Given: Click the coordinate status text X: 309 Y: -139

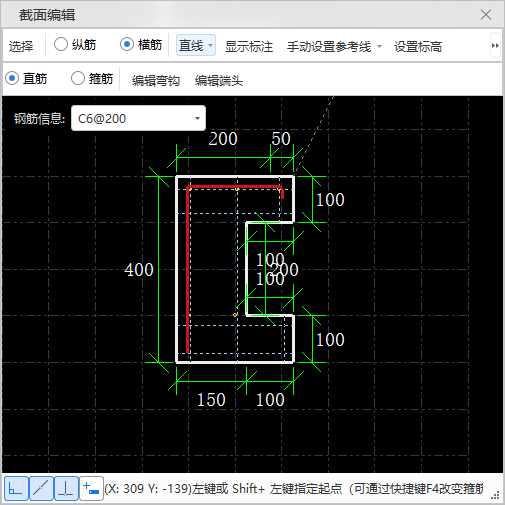Looking at the screenshot, I should coord(148,489).
